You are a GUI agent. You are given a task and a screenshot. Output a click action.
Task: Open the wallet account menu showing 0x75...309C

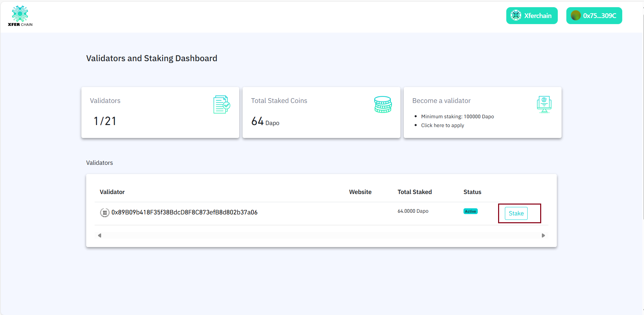pos(594,15)
